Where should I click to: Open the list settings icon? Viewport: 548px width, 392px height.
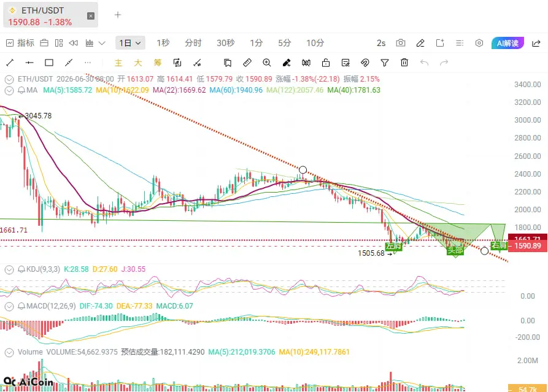pyautogui.click(x=460, y=43)
